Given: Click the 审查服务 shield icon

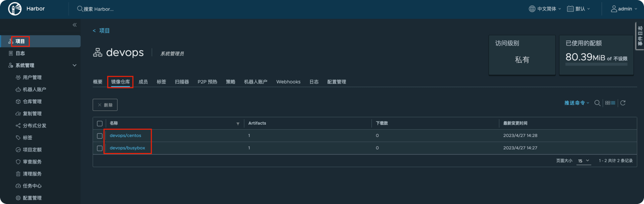Looking at the screenshot, I should pyautogui.click(x=18, y=162).
